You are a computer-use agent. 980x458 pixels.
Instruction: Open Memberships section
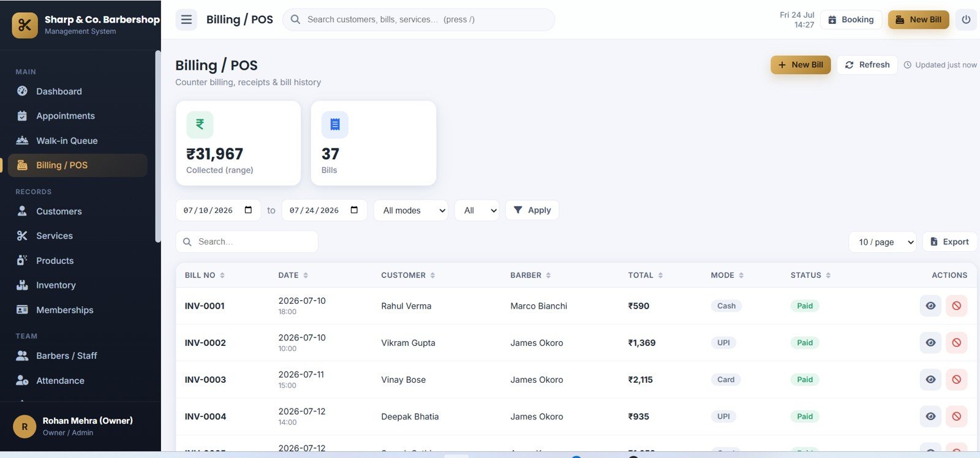(77, 310)
